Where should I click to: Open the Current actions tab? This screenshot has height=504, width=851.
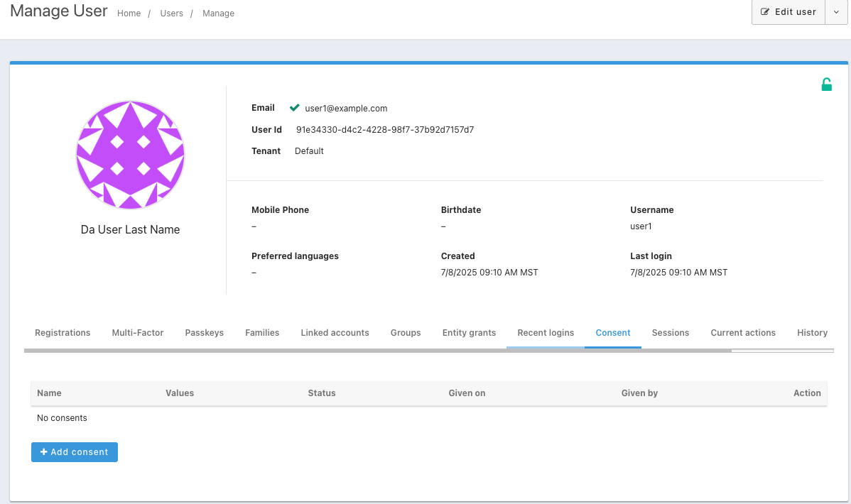click(x=743, y=332)
